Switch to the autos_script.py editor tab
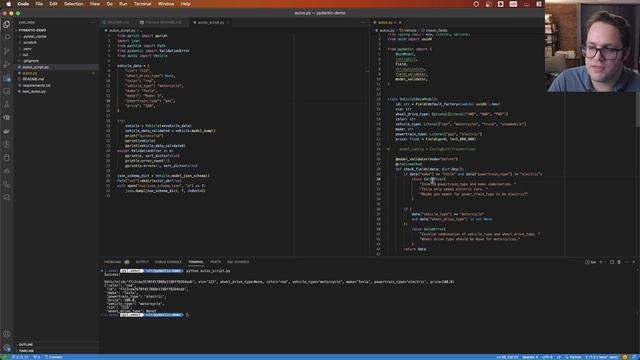Screen dimensions: 640x360 point(211,22)
